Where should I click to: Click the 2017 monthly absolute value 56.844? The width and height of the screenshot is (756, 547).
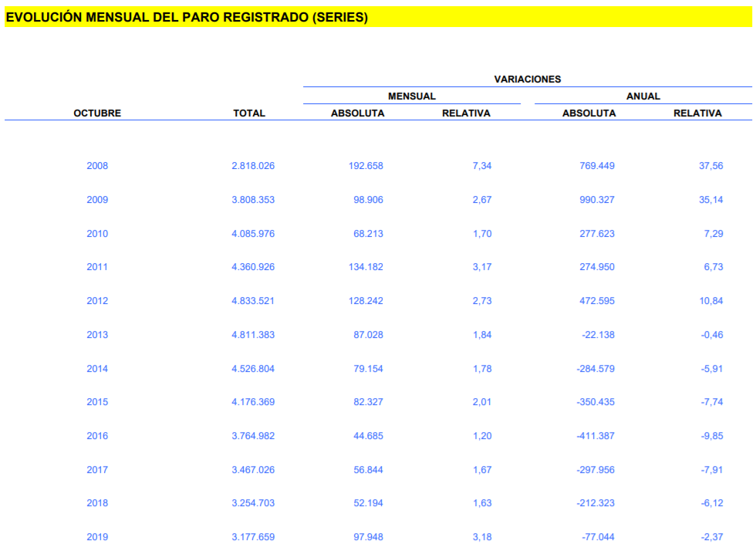(368, 470)
